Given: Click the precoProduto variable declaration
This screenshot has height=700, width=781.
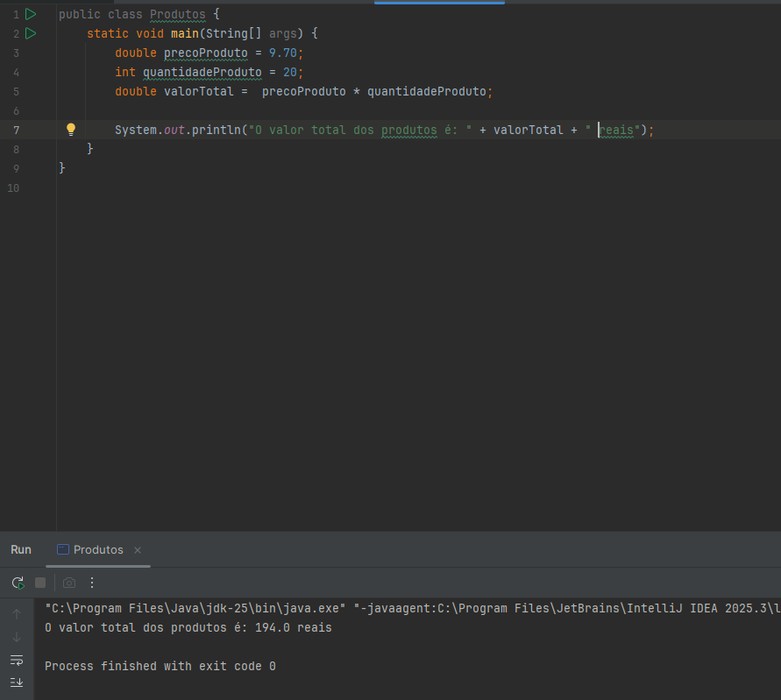Looking at the screenshot, I should coord(206,53).
